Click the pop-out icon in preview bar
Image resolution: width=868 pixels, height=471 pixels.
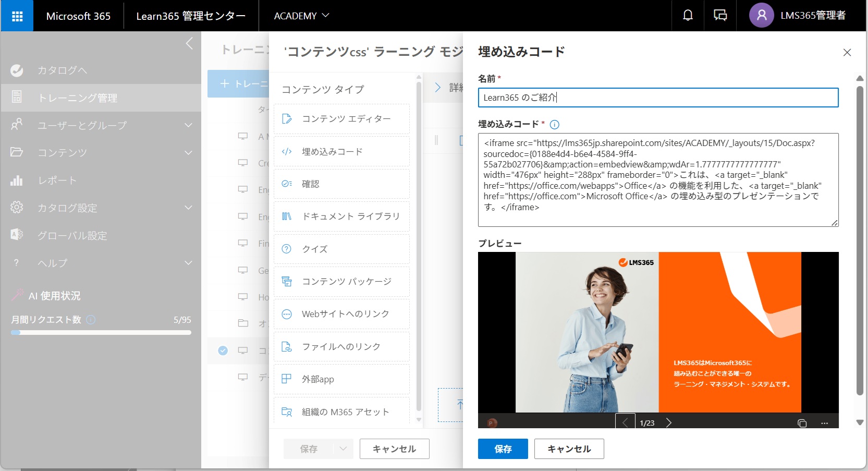802,423
